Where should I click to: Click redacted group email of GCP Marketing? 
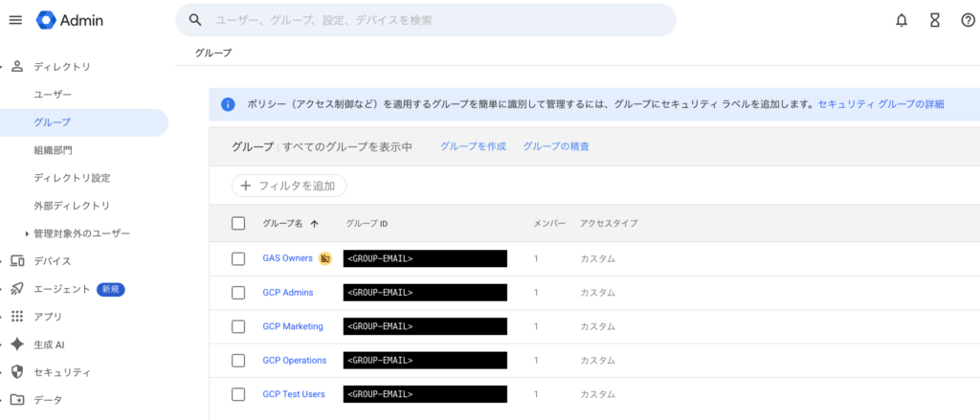[425, 327]
